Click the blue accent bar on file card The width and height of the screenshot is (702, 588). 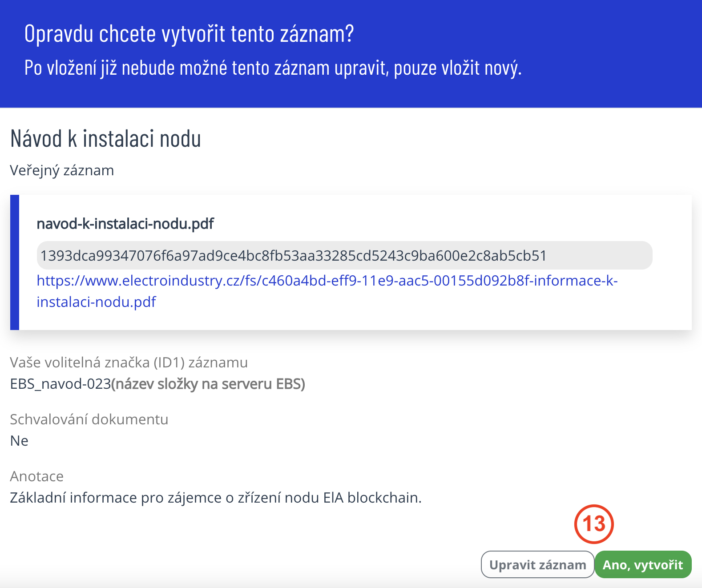pyautogui.click(x=15, y=262)
